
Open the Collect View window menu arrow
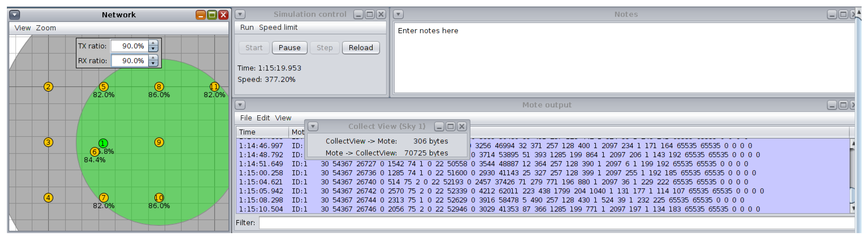tap(313, 127)
